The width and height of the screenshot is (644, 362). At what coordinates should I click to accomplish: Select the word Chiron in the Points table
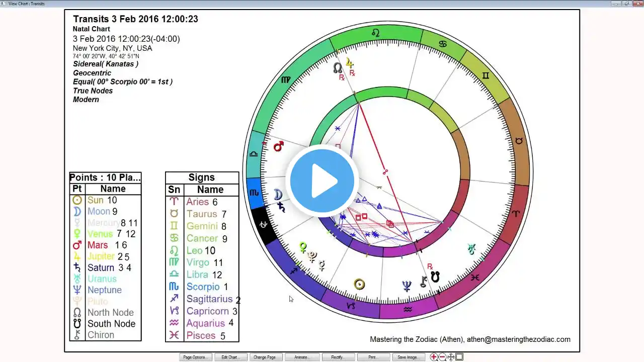pos(101,335)
